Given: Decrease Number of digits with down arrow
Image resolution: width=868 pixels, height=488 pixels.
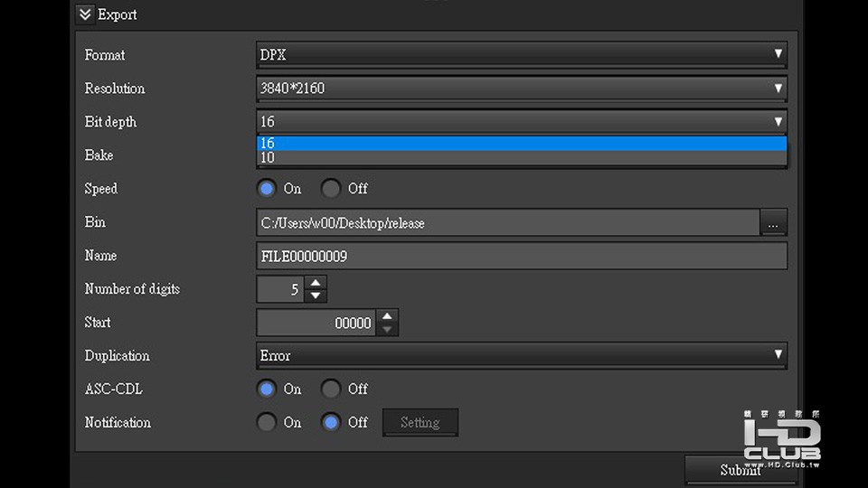Looking at the screenshot, I should coord(316,296).
